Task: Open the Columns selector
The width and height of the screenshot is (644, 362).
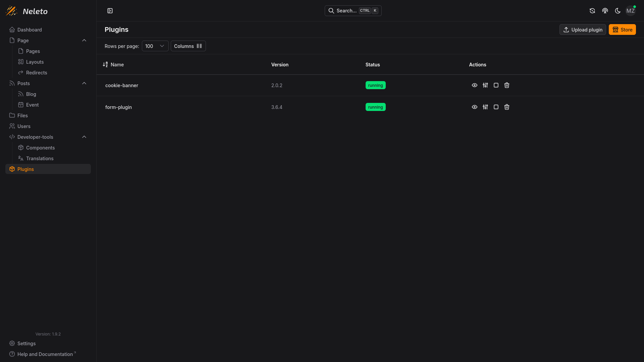Action: [188, 46]
